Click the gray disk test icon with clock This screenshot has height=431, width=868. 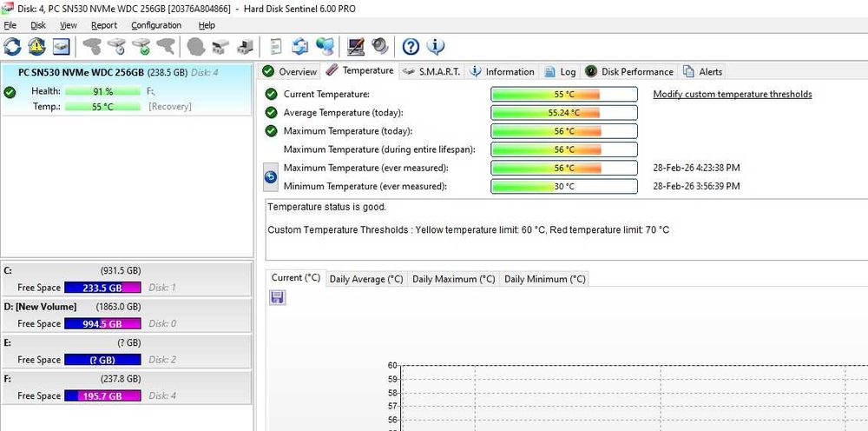(117, 47)
